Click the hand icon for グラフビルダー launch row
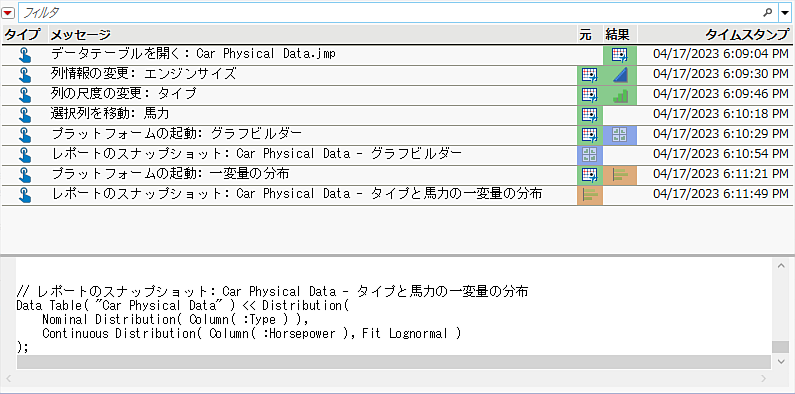 24,135
